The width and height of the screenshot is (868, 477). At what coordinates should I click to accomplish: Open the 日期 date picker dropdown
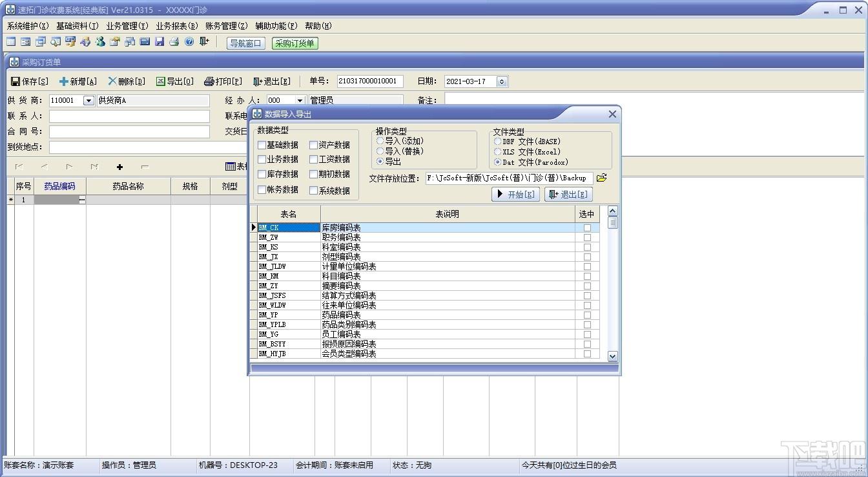(502, 81)
